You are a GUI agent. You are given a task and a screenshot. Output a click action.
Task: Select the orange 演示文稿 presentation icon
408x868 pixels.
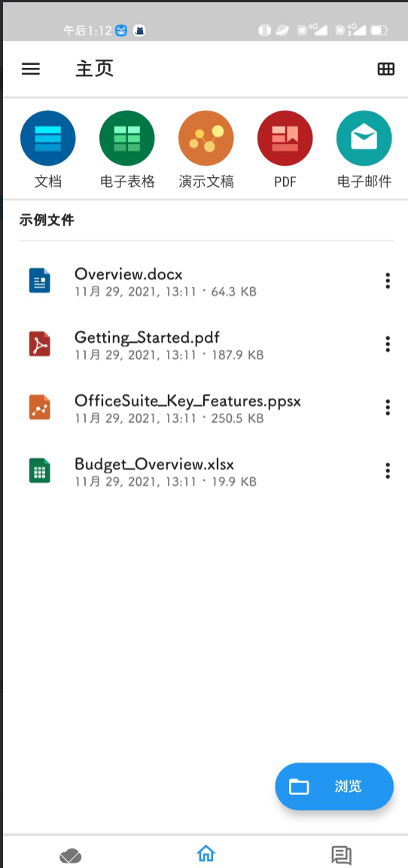(x=206, y=139)
